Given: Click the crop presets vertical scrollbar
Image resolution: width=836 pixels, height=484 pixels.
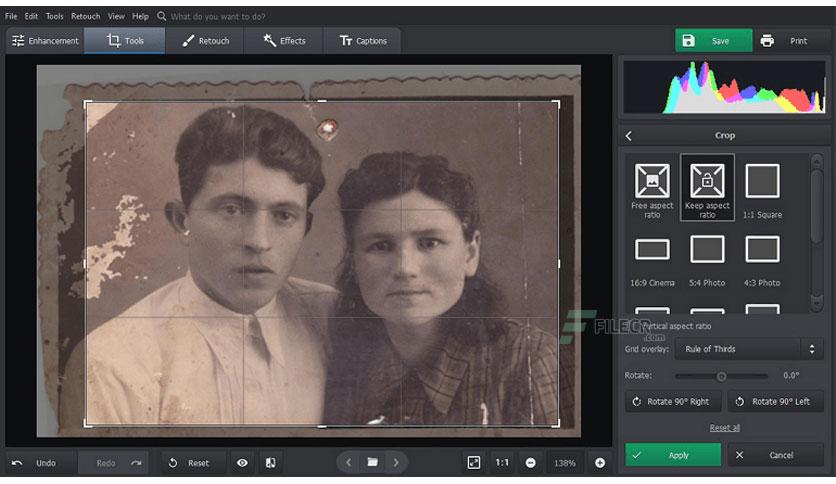Looking at the screenshot, I should pos(817,205).
